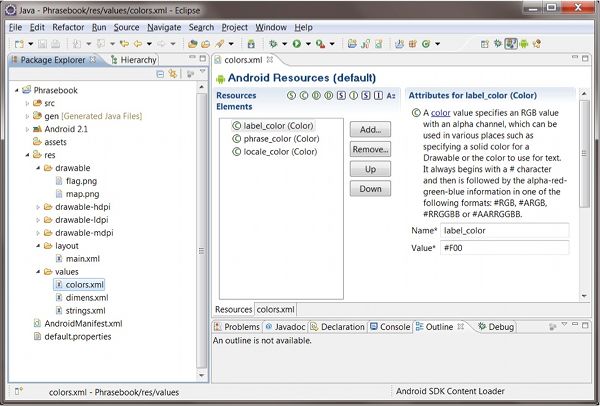Click the New Android Project icon
The image size is (600, 406).
[x=352, y=44]
